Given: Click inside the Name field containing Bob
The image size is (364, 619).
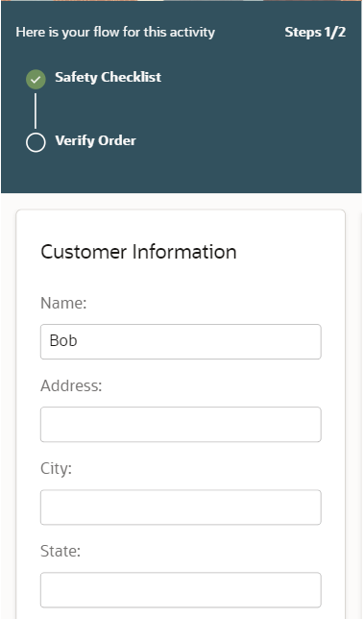Looking at the screenshot, I should point(181,341).
